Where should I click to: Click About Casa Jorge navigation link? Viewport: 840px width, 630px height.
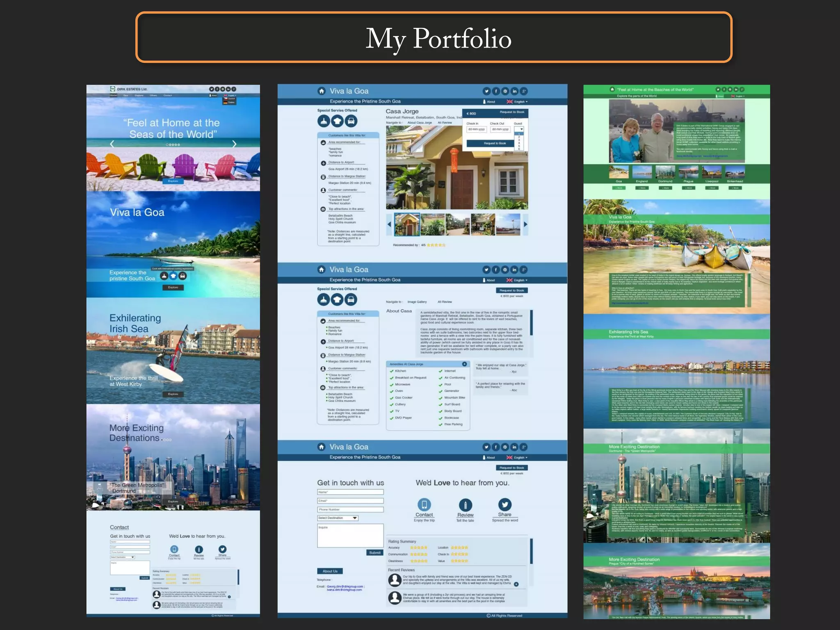click(x=420, y=123)
